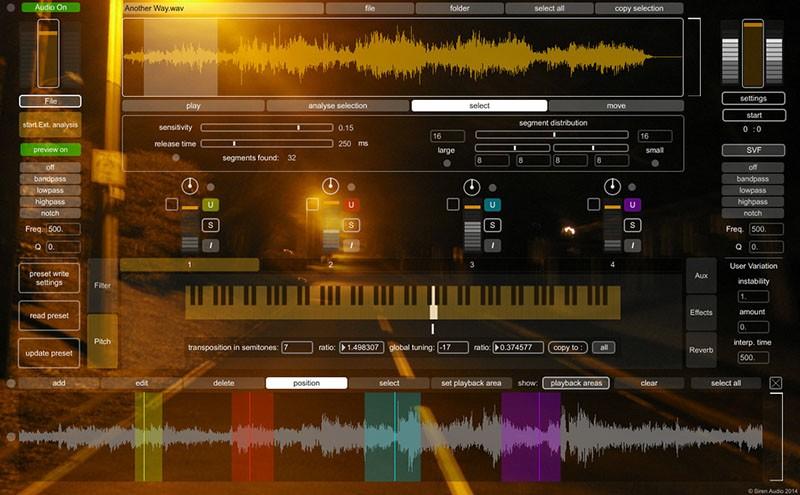This screenshot has width=800, height=495.
Task: Select channel tab 3
Action: click(471, 265)
